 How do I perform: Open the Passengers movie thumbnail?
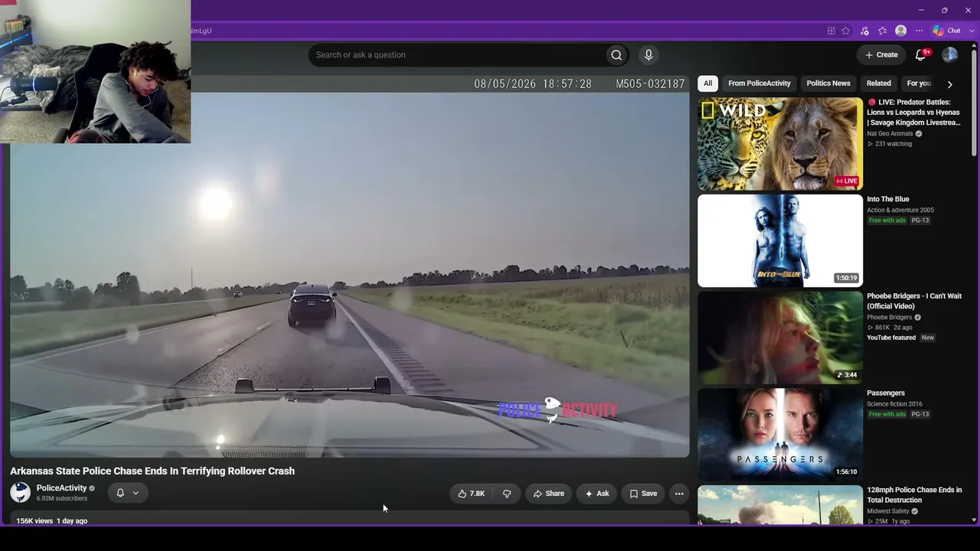780,435
